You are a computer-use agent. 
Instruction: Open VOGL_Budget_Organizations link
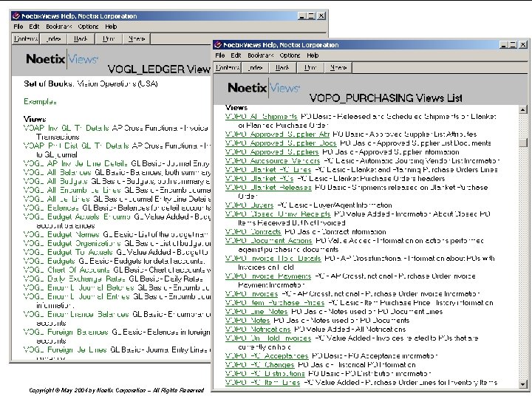point(72,243)
